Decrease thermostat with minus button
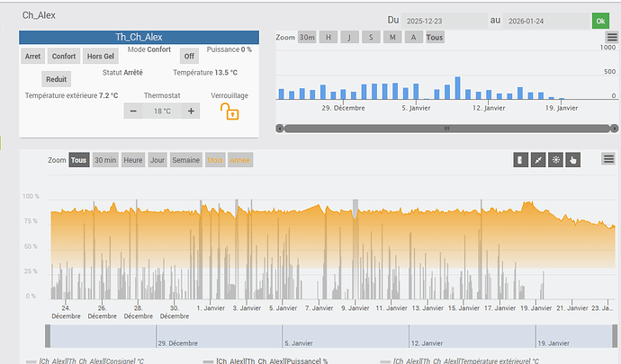This screenshot has width=621, height=364. (132, 111)
